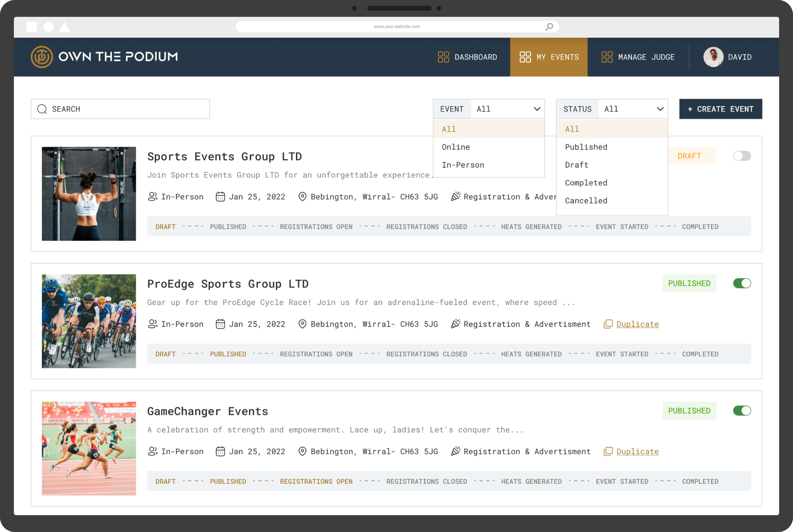Click the people icon on Sports Events Group card
This screenshot has height=532, width=793.
tap(153, 196)
